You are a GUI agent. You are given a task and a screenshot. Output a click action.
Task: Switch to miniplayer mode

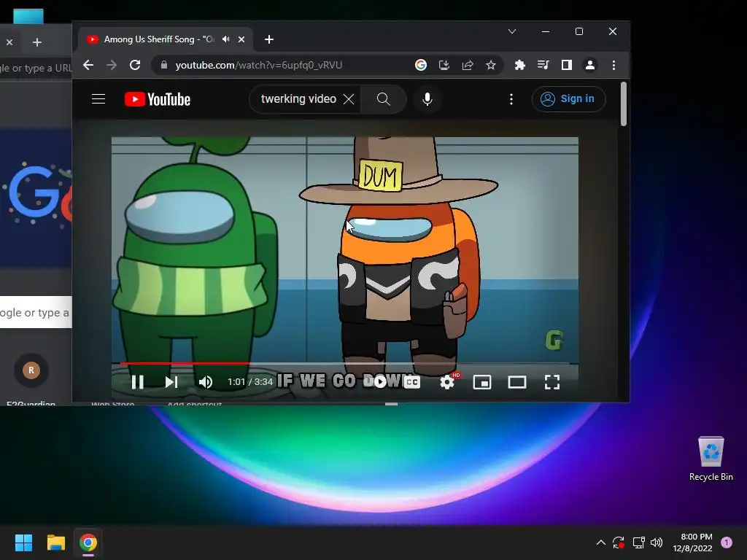coord(482,382)
